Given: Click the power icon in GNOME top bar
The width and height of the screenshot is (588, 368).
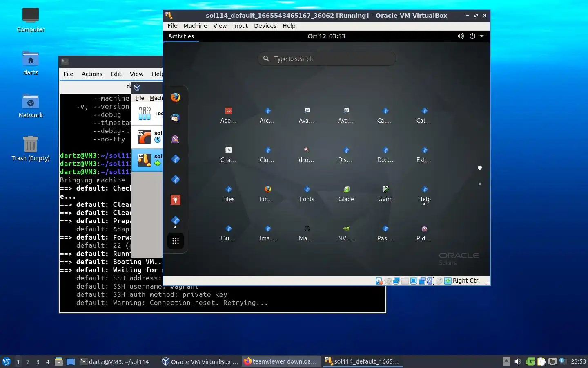Looking at the screenshot, I should coord(472,36).
